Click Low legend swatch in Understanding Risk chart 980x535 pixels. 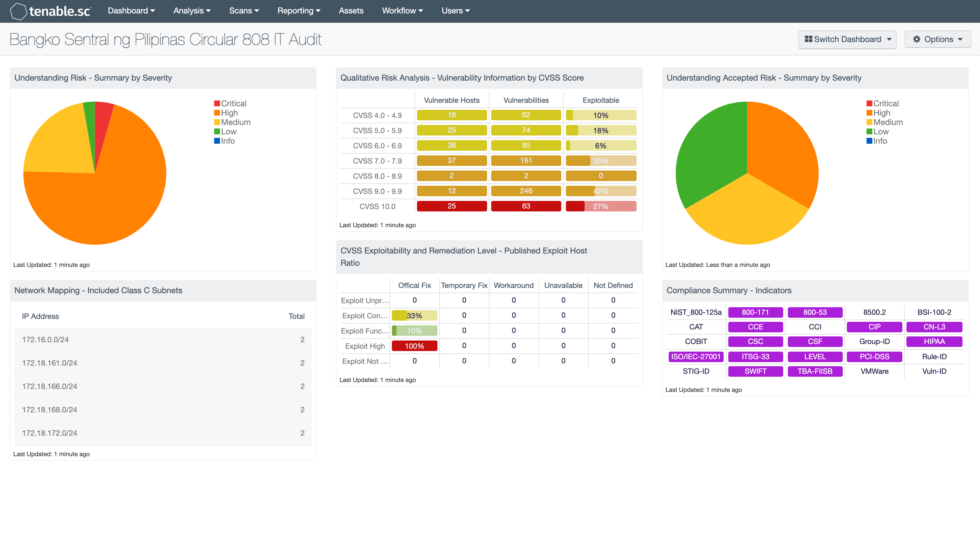pos(217,132)
